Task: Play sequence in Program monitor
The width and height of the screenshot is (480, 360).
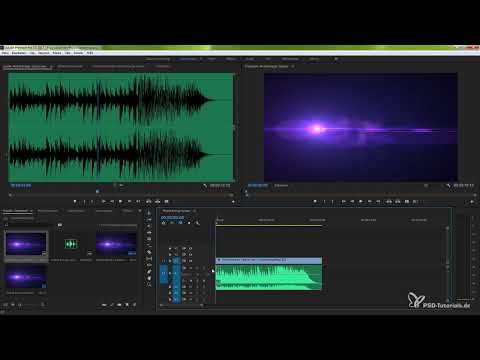Action: (361, 201)
